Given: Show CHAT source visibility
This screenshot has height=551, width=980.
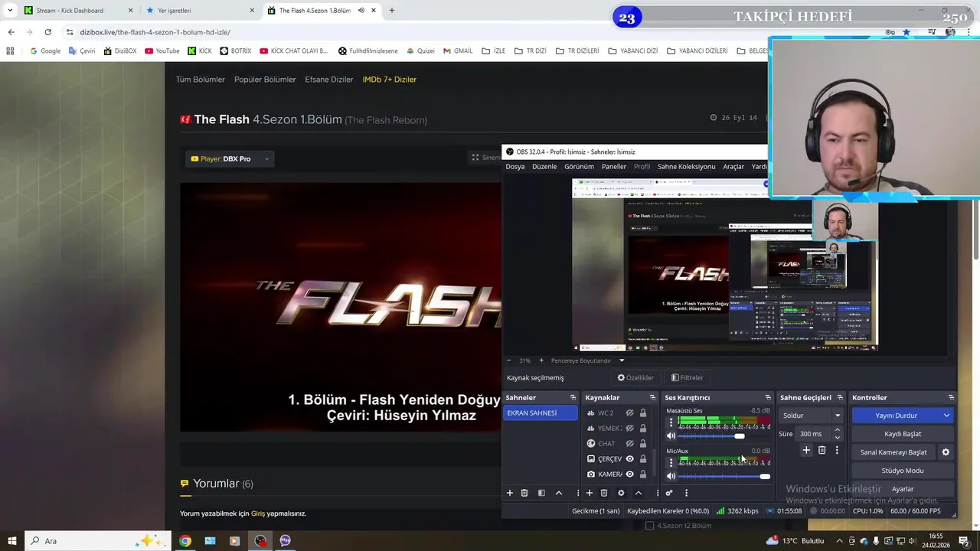Looking at the screenshot, I should [630, 444].
